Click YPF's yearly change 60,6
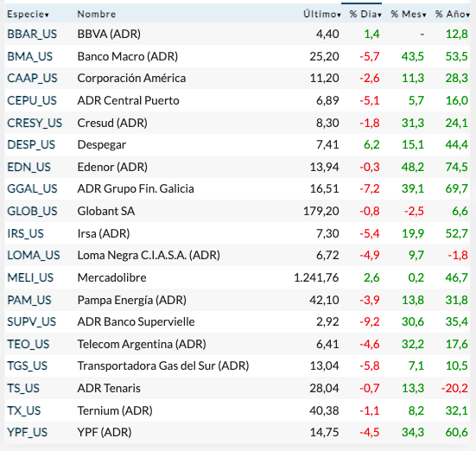This screenshot has width=476, height=451. pos(457,432)
